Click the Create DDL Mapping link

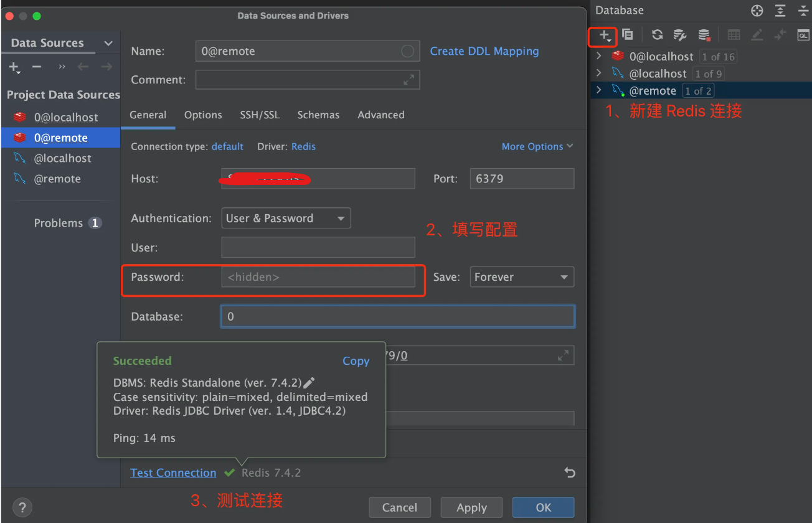[484, 51]
